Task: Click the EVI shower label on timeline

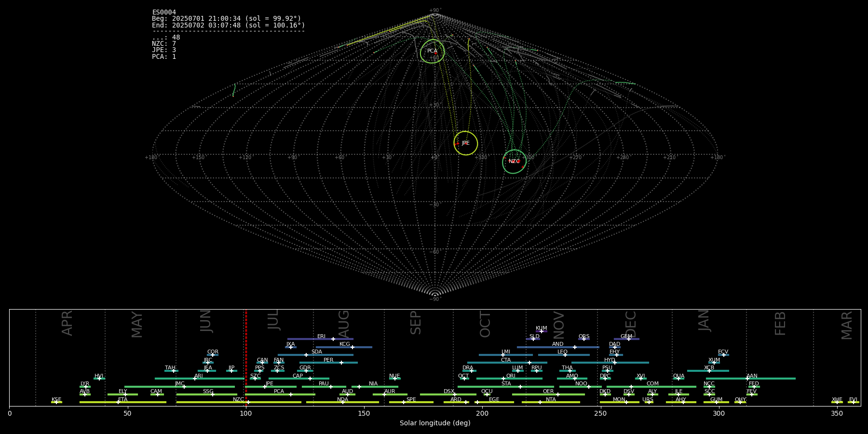Action: click(x=853, y=400)
